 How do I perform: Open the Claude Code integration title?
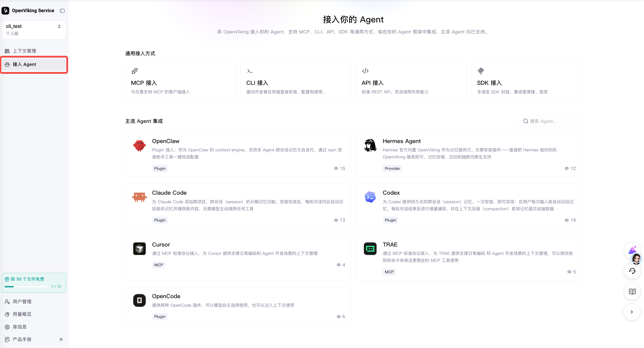pos(169,193)
